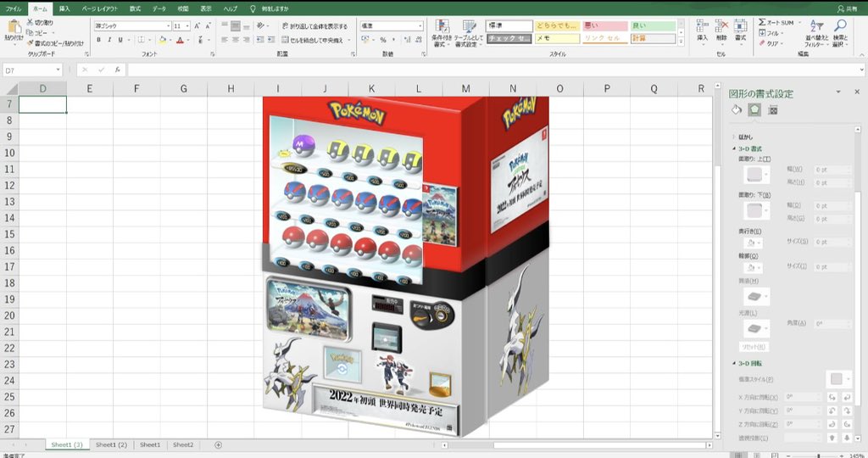Enable wrap text (折り返して全体を表示する)
Viewport: 868px width, 458px height.
pyautogui.click(x=314, y=26)
